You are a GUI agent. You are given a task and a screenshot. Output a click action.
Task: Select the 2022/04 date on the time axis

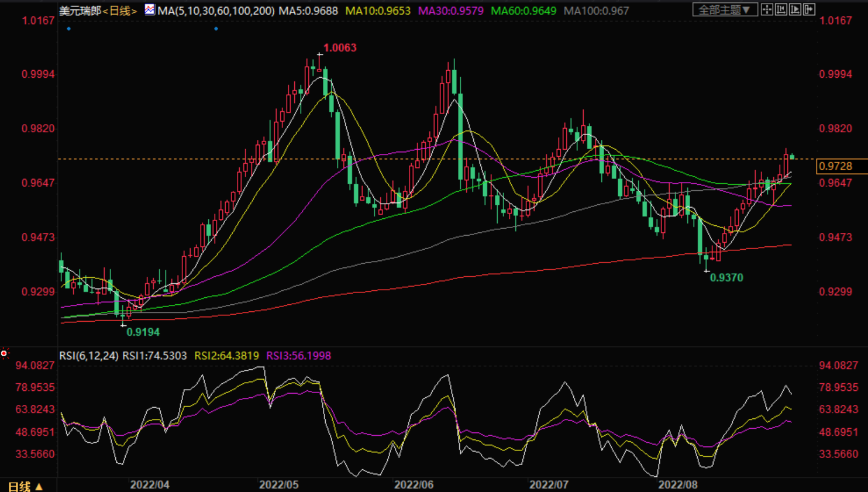(150, 485)
